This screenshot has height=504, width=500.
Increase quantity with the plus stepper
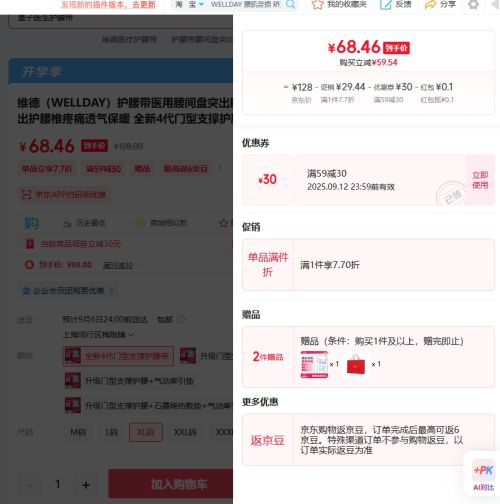coord(86,484)
